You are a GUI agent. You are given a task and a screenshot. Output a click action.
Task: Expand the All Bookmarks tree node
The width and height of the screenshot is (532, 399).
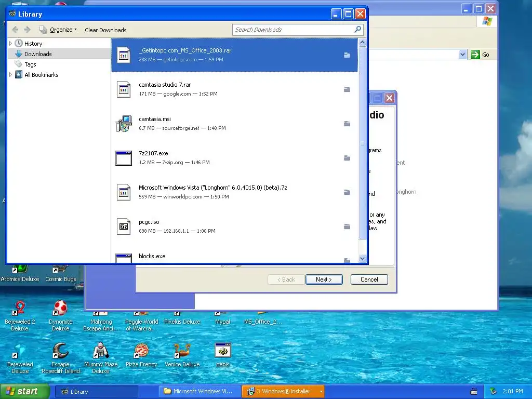[10, 75]
